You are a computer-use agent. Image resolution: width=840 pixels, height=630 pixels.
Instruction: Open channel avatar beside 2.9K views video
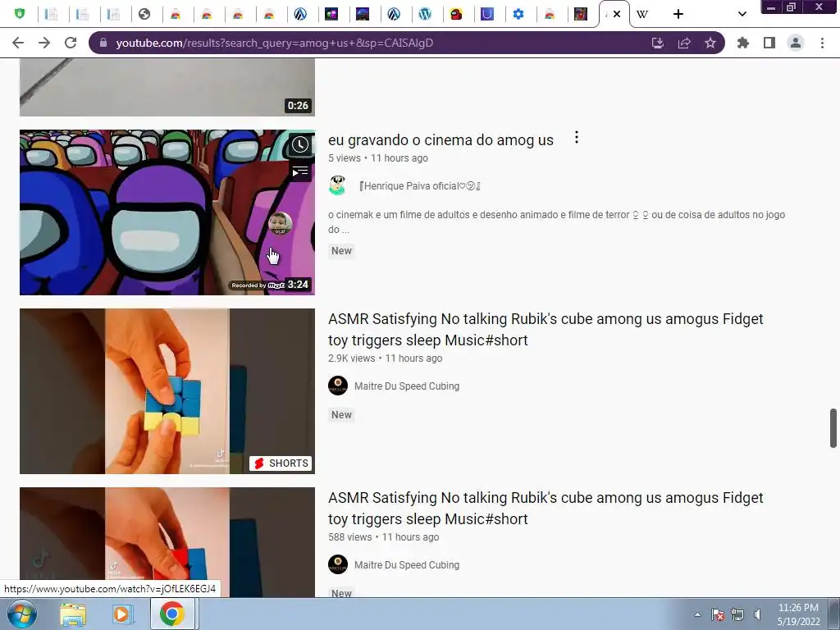coord(337,386)
